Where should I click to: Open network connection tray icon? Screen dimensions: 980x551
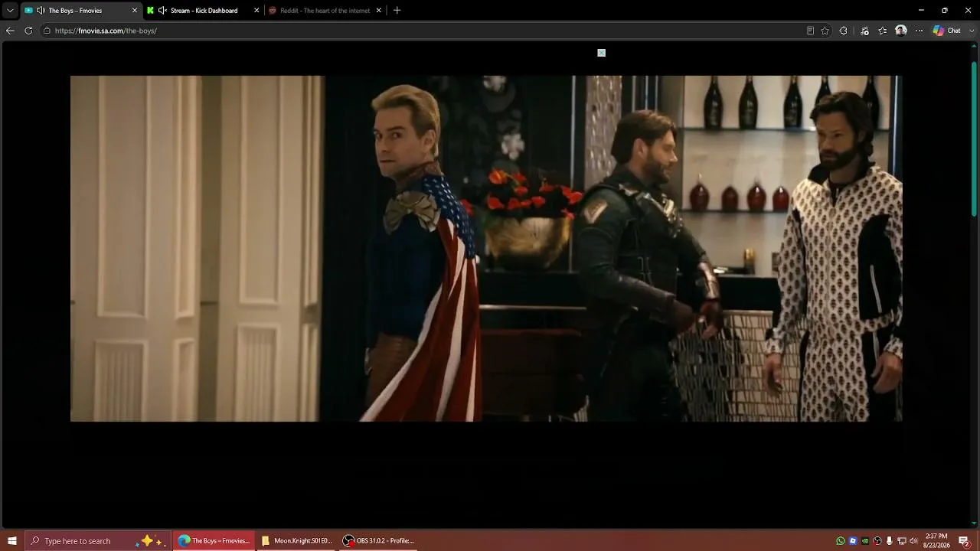901,541
